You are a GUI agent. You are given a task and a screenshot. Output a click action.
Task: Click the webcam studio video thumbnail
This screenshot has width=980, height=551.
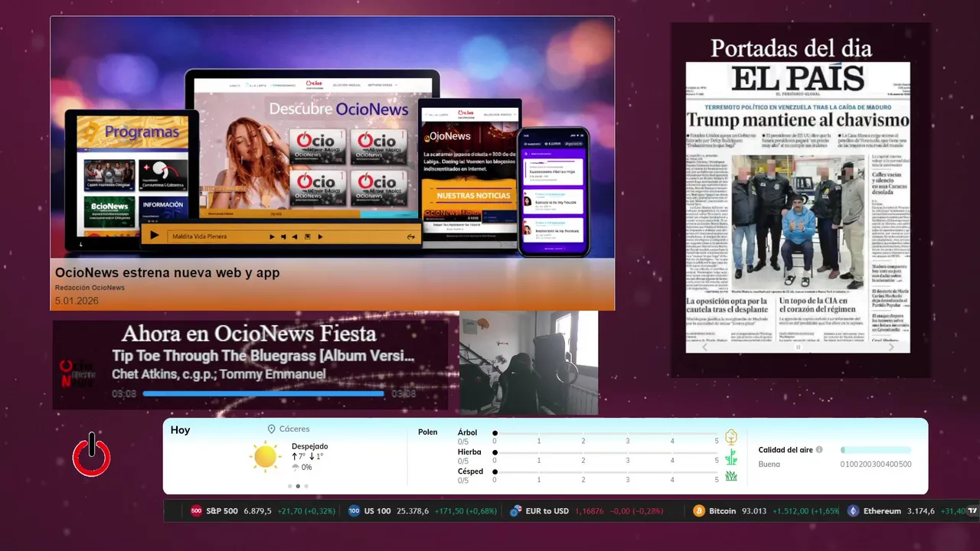pyautogui.click(x=528, y=363)
